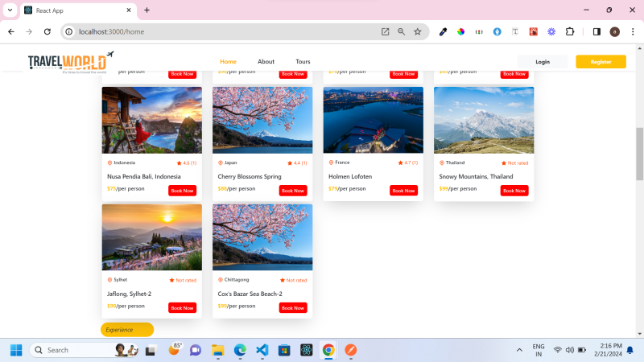Click the Nusa Pendia Bali tour image
Screen dimensions: 644x362
[152, 120]
